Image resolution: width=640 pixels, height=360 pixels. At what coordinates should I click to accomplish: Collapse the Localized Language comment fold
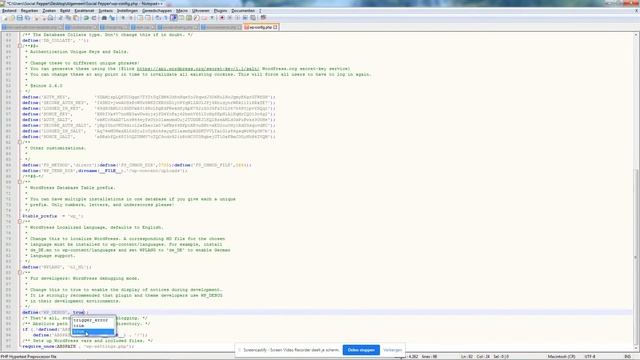point(20,222)
